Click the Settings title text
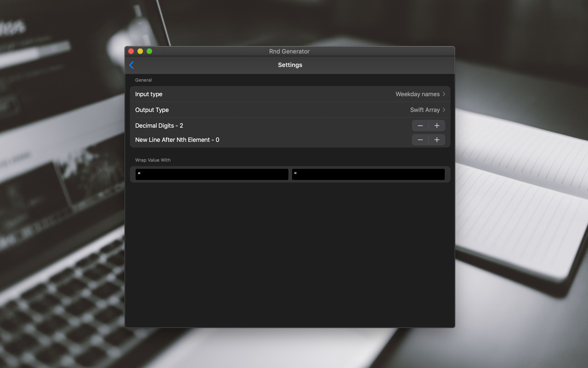Viewport: 588px width, 368px height. [x=290, y=65]
